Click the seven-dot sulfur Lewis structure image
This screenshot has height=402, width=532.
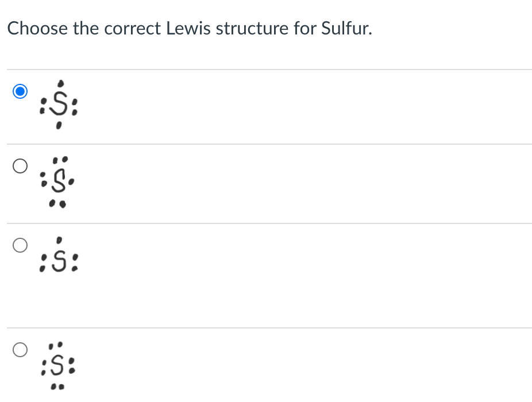tap(59, 180)
